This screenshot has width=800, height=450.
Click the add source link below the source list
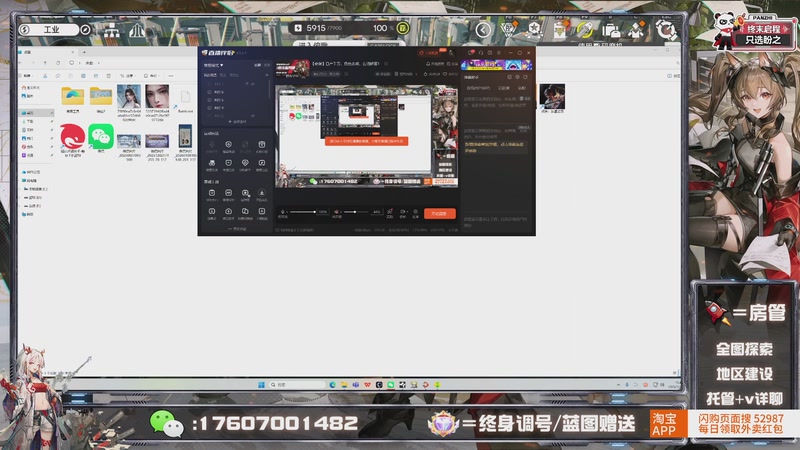(x=237, y=122)
